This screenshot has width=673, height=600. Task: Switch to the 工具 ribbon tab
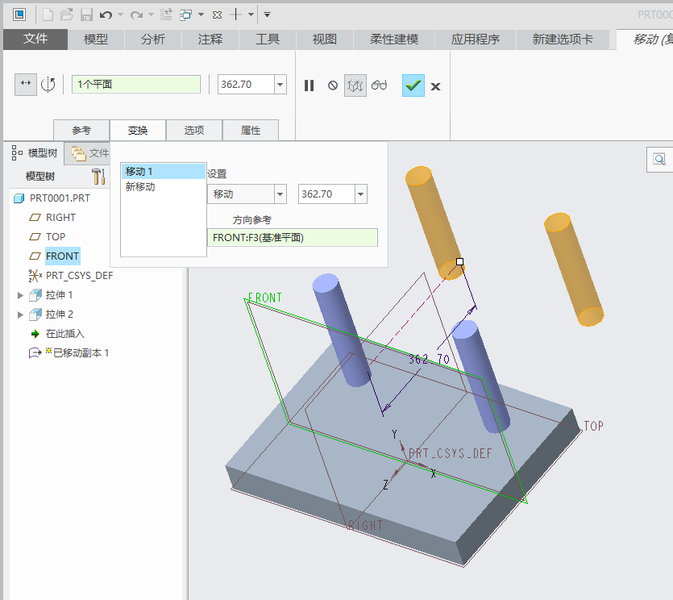(x=267, y=39)
